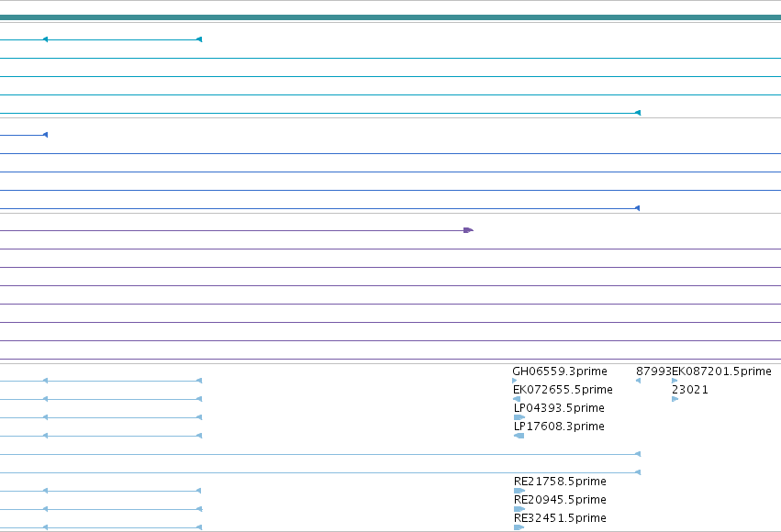Select arrowhead ending the longest teal transcript line
This screenshot has width=781, height=532.
[638, 113]
